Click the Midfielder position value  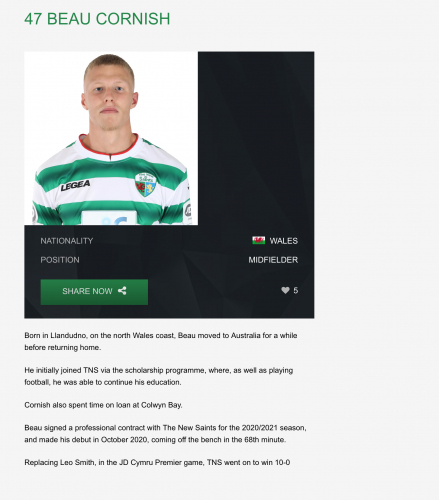(273, 260)
